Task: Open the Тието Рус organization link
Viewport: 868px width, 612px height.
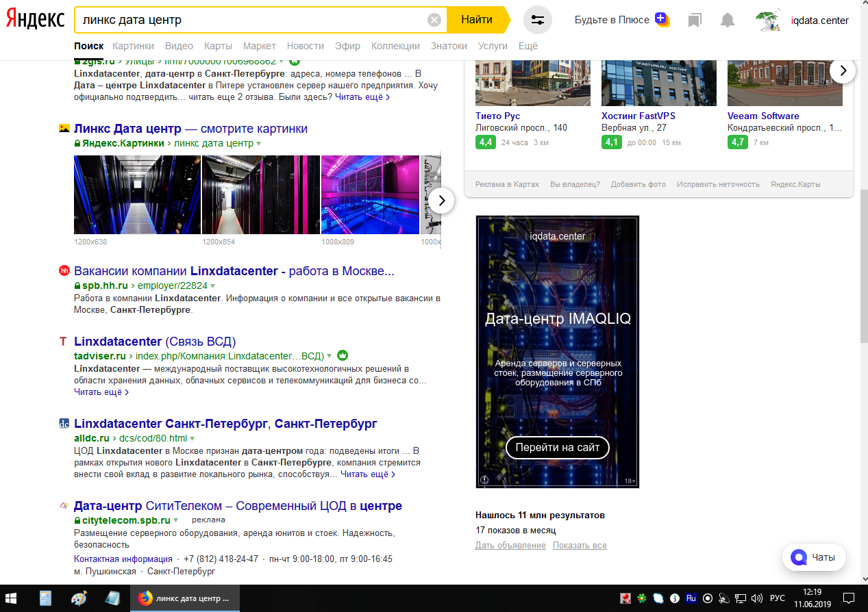Action: [498, 116]
